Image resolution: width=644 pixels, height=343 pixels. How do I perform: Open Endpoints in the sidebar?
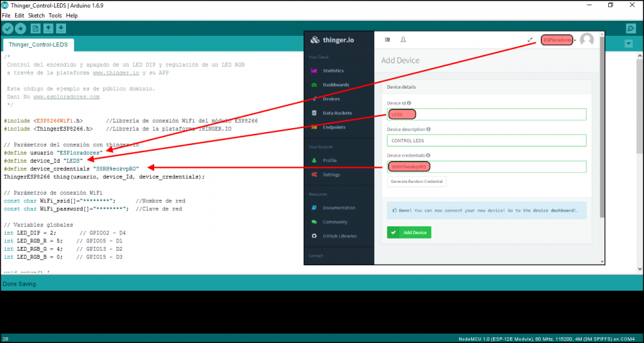(333, 127)
